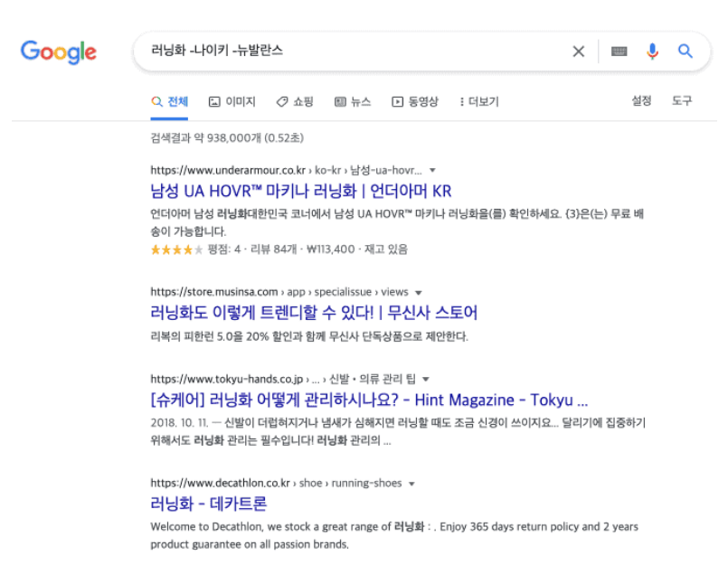The image size is (728, 565).
Task: Switch to the 동영상 tab
Action: pos(415,101)
